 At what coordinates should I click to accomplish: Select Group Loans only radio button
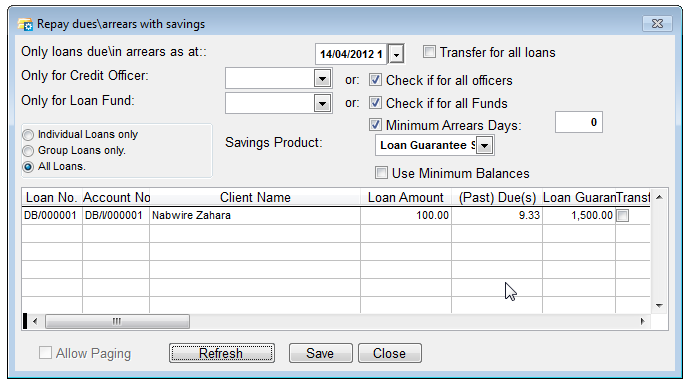point(28,151)
